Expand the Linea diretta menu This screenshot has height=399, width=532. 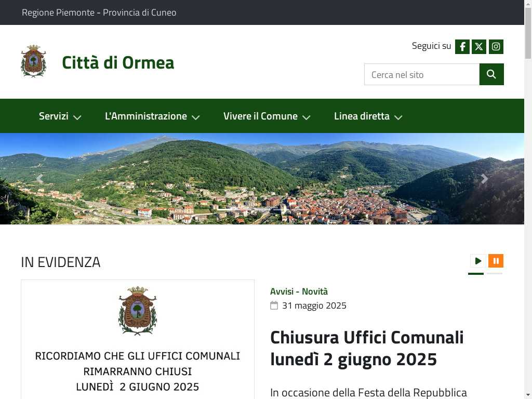[x=368, y=116]
